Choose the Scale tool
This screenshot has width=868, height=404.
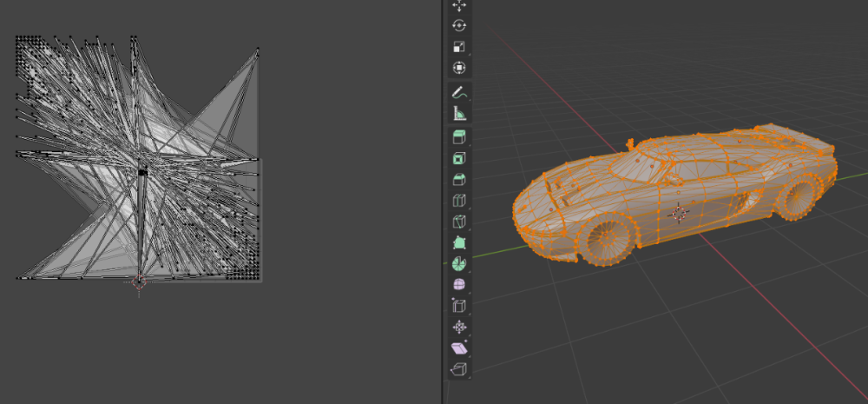(x=459, y=47)
